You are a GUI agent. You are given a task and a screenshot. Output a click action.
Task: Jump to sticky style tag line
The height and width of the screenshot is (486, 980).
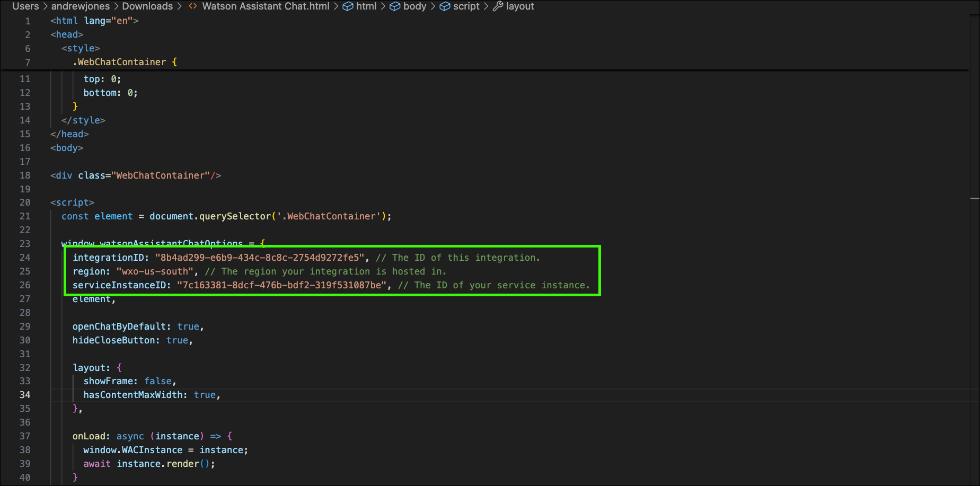[81, 48]
